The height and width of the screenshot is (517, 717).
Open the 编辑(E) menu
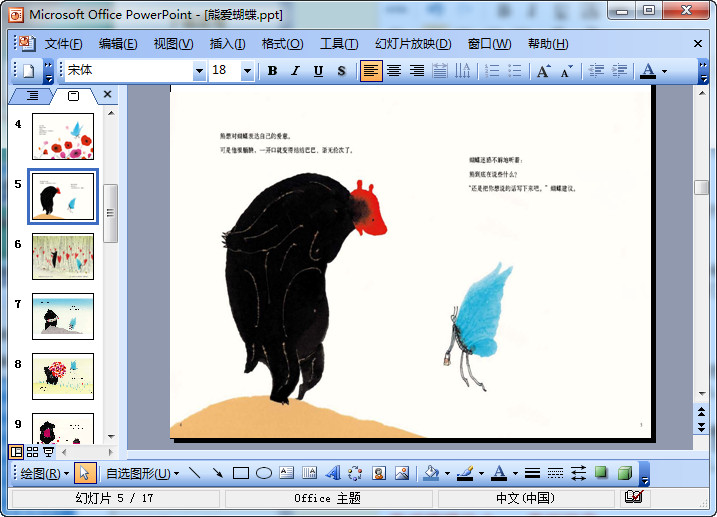[x=118, y=44]
